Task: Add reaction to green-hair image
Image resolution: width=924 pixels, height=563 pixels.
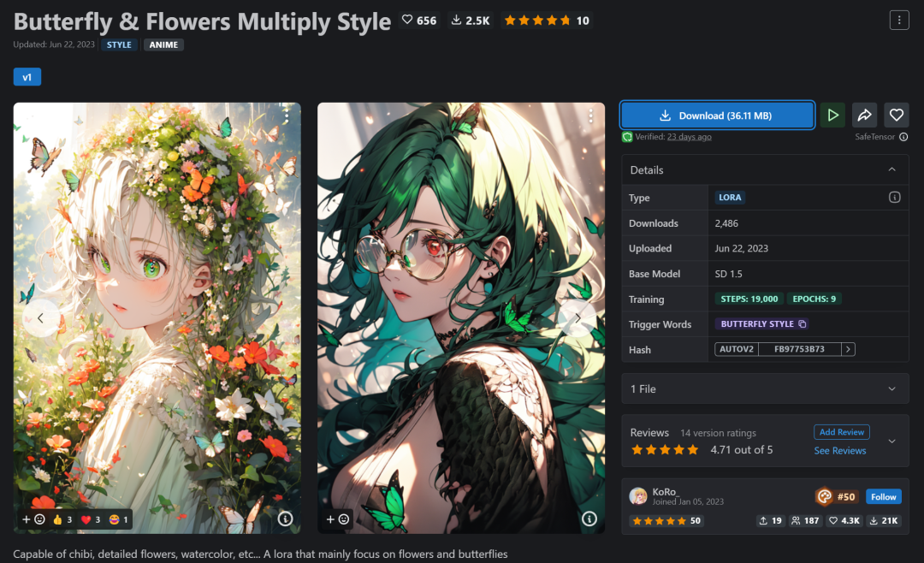Action: (x=338, y=519)
